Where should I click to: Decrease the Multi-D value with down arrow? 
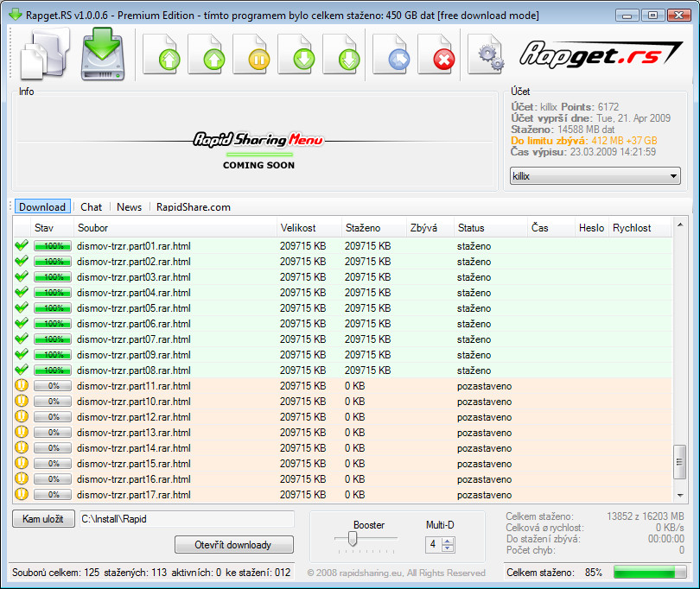point(449,548)
